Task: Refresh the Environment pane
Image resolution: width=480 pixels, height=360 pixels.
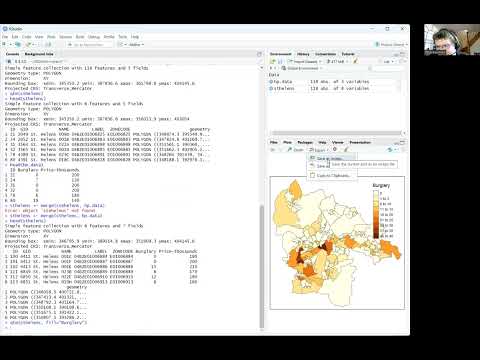Action: [402, 61]
